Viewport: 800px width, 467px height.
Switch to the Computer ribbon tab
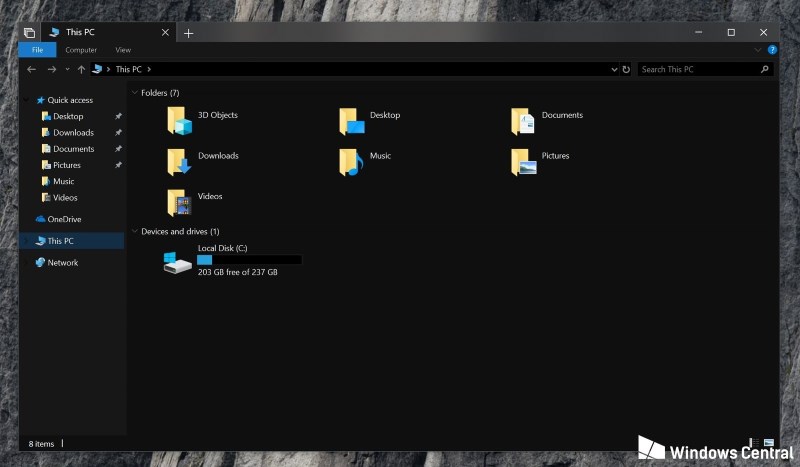tap(81, 50)
